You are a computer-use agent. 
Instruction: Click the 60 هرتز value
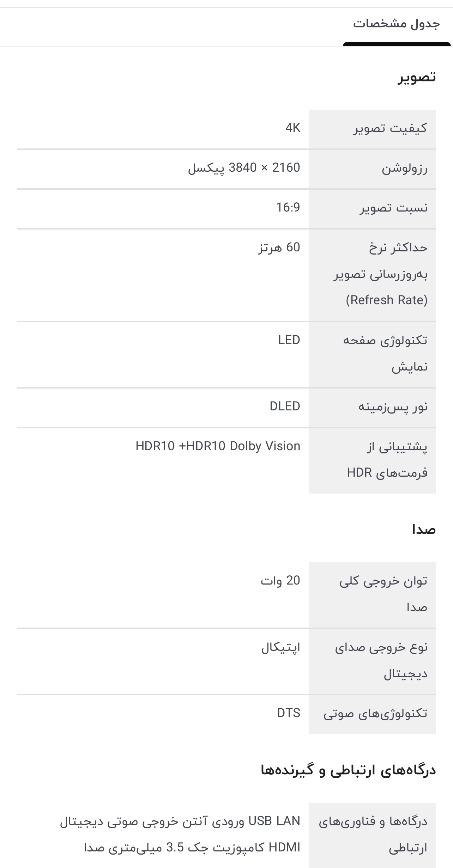(x=279, y=247)
